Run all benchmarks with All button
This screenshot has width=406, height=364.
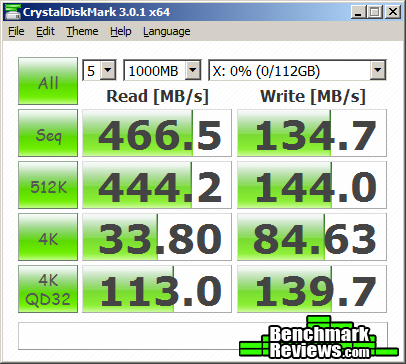tap(48, 81)
